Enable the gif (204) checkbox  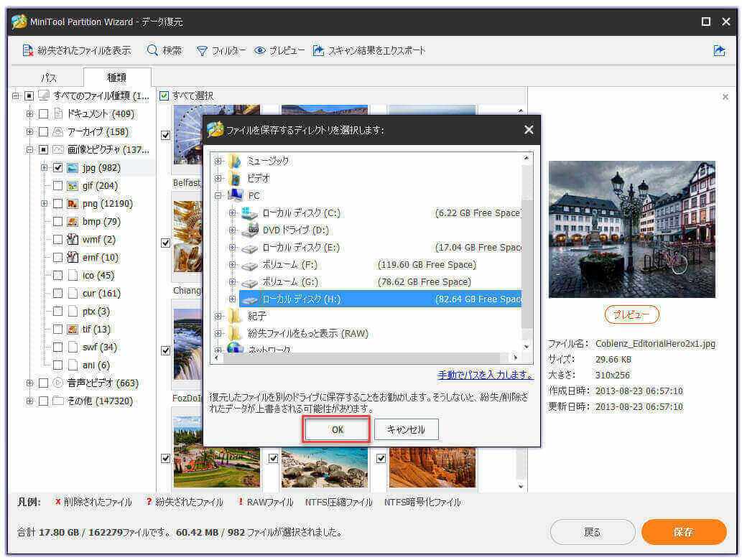click(58, 185)
